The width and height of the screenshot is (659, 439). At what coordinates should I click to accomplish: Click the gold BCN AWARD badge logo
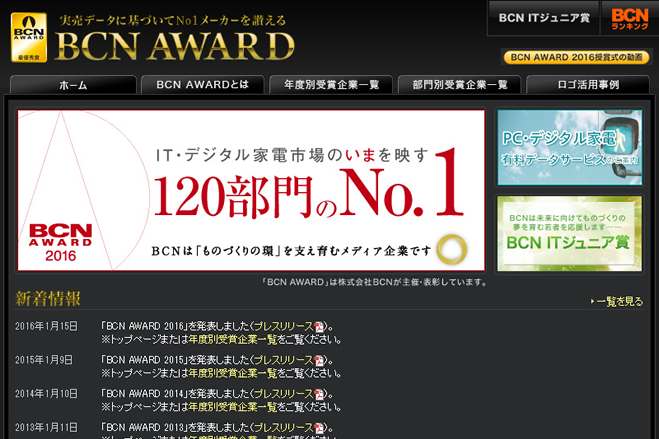(29, 37)
